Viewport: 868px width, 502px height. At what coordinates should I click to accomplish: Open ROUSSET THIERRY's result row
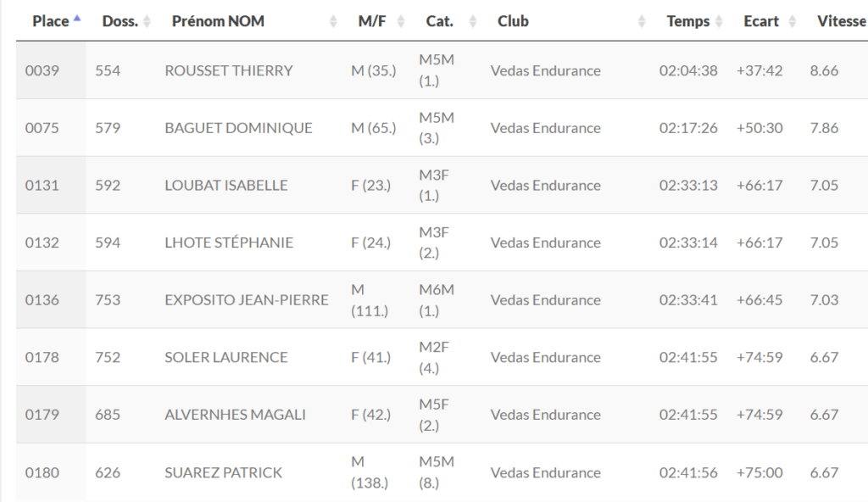click(228, 70)
